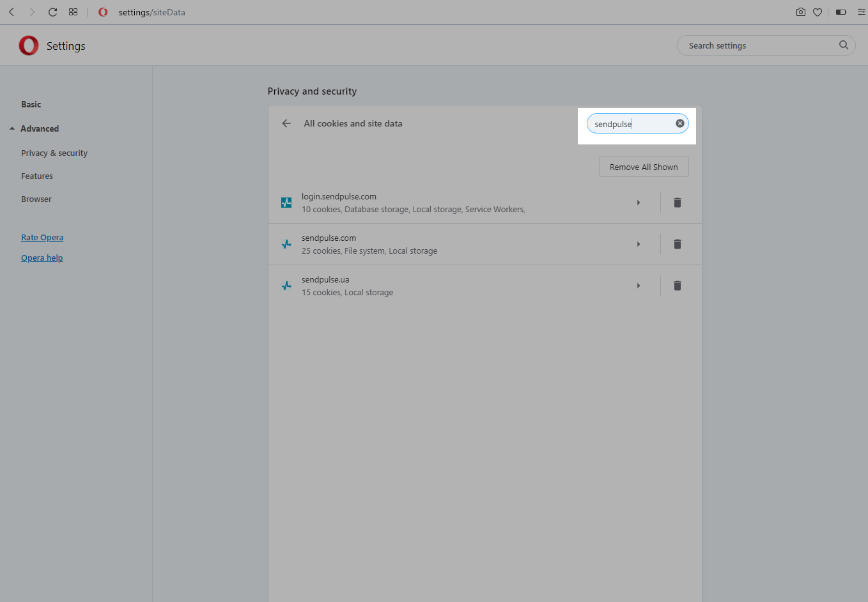
Task: Open the Speed Dial grid icon
Action: [74, 12]
